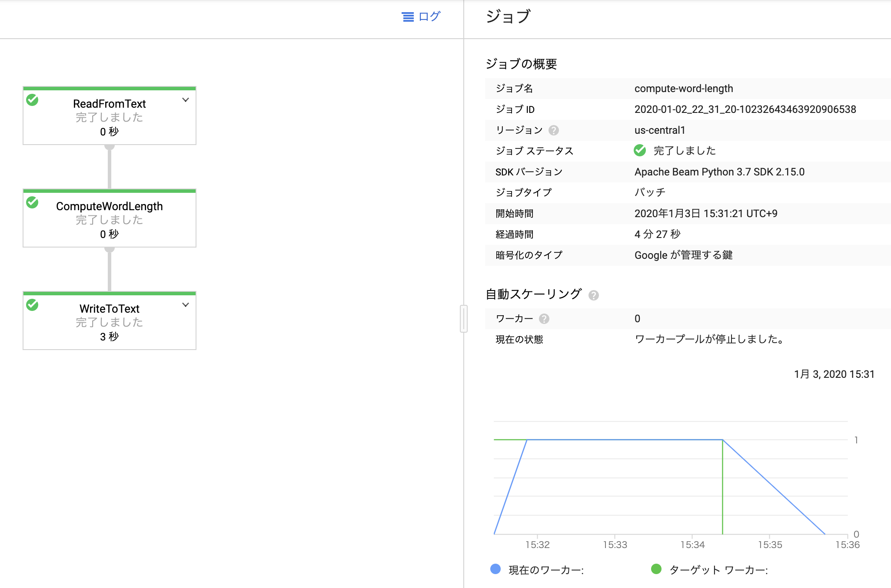891x588 pixels.
Task: Expand the ReadFromText step details chevron
Action: point(186,99)
